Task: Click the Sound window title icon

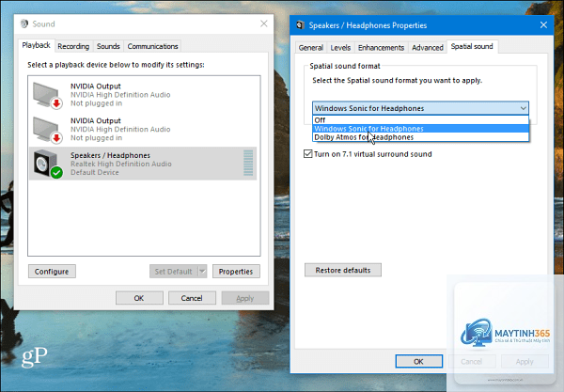Action: (24, 24)
